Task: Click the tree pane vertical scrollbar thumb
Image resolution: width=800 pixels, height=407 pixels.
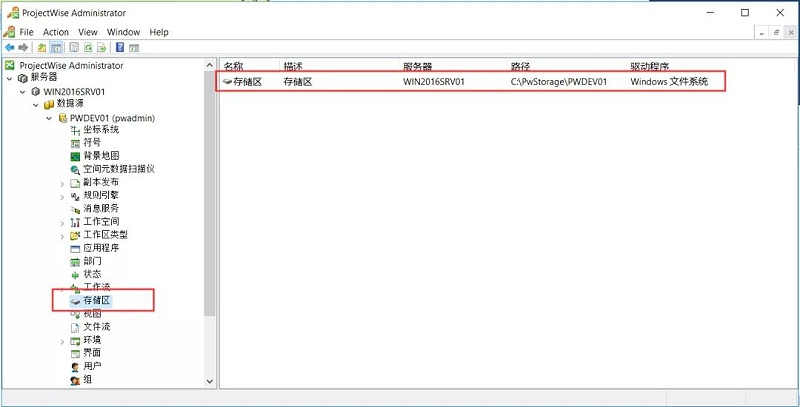Action: (x=210, y=194)
